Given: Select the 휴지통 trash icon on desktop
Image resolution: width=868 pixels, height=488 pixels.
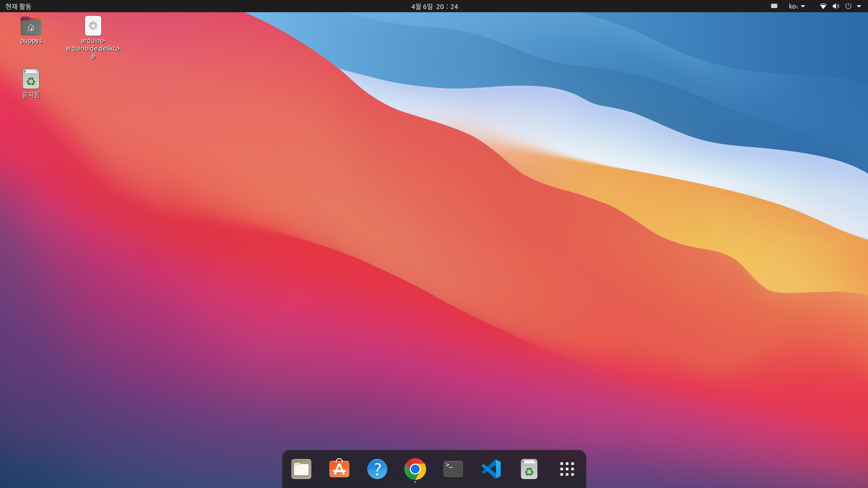Looking at the screenshot, I should point(31,79).
